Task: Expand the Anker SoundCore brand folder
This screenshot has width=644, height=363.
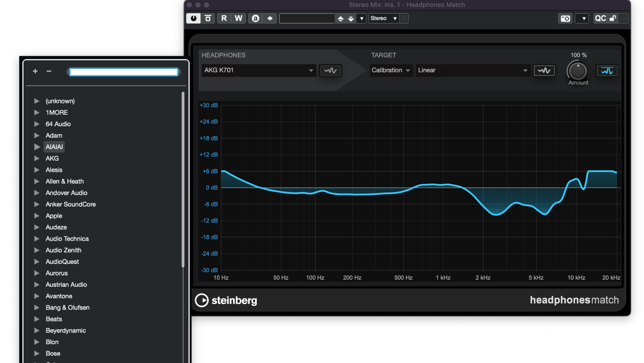Action: [x=37, y=204]
